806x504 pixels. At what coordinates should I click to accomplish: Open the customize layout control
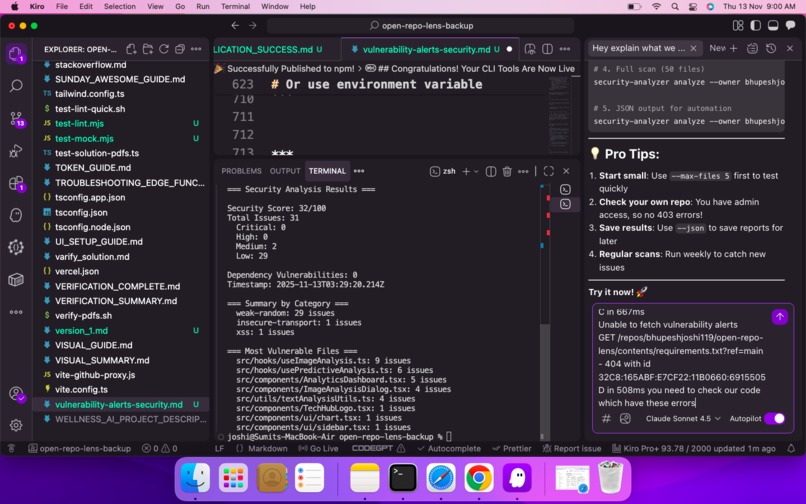[738, 26]
